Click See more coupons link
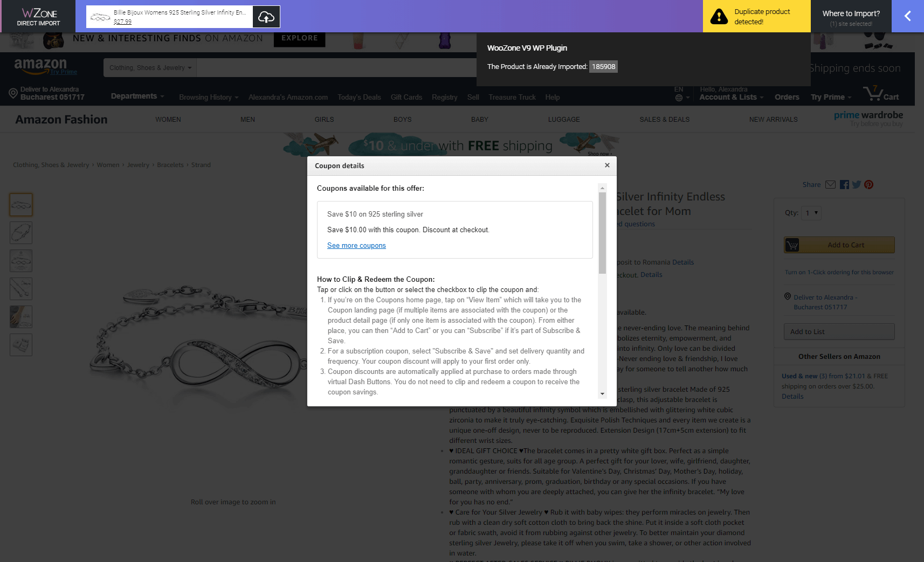Screen dimensions: 924x562 click(356, 245)
